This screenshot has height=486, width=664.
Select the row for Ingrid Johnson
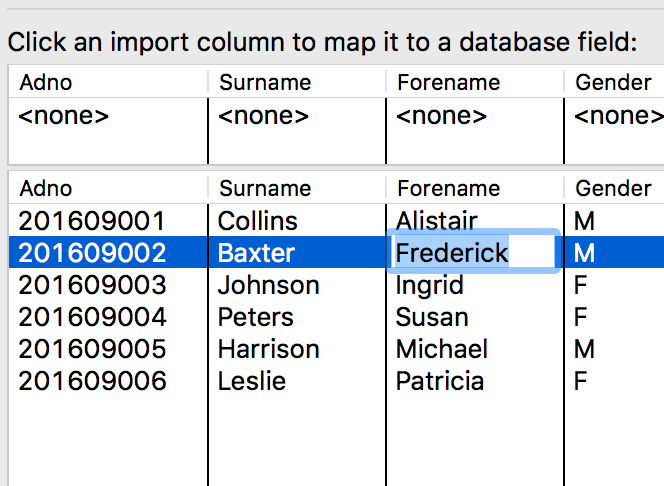336,285
